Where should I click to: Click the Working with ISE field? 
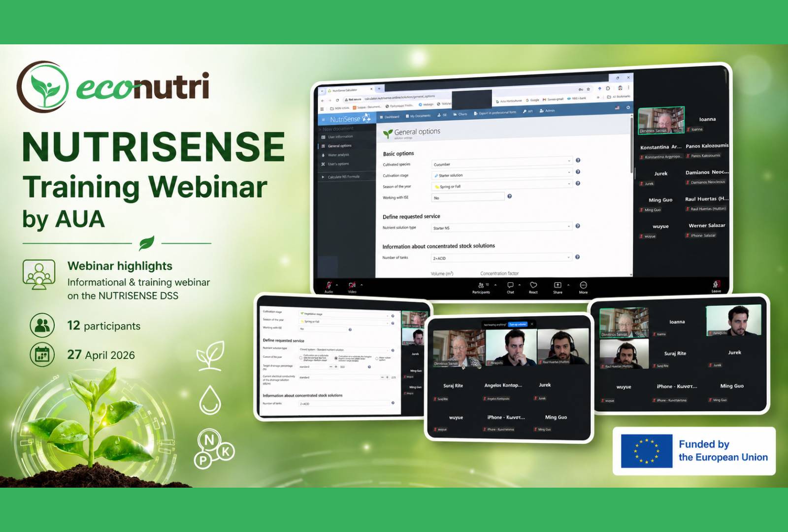point(468,198)
